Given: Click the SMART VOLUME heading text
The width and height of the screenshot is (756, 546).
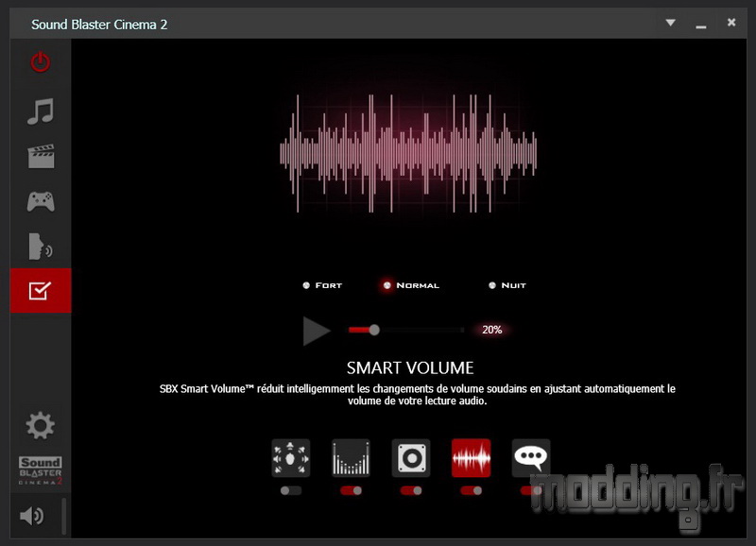Looking at the screenshot, I should pyautogui.click(x=410, y=368).
